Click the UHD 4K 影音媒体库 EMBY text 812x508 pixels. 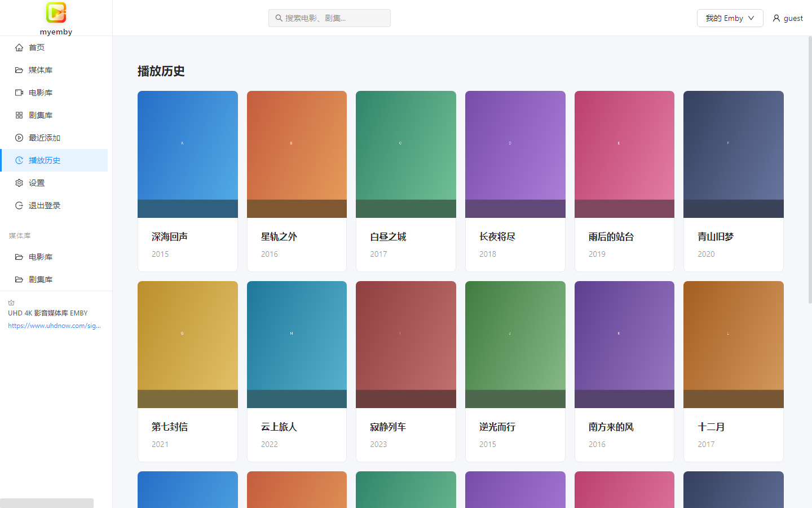48,313
